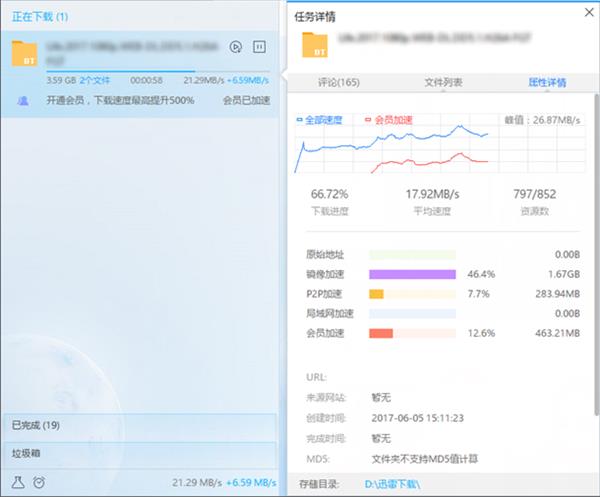Open the D:\迅雷下载\ storage directory link
The image size is (600, 497).
394,485
